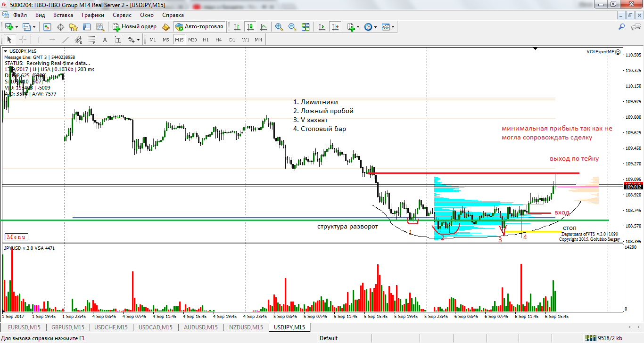644x343 pixels.
Task: Click the red Menu button on chart
Action: [17, 237]
